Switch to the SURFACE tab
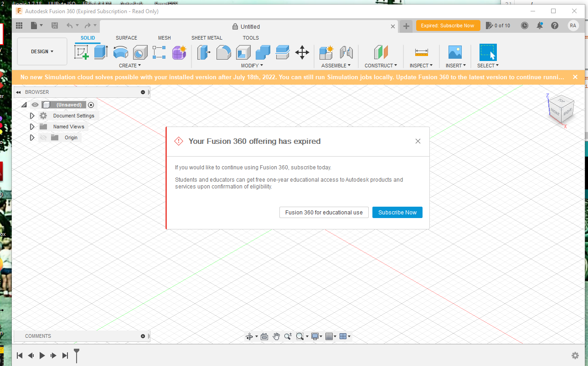The width and height of the screenshot is (588, 366). [x=126, y=38]
